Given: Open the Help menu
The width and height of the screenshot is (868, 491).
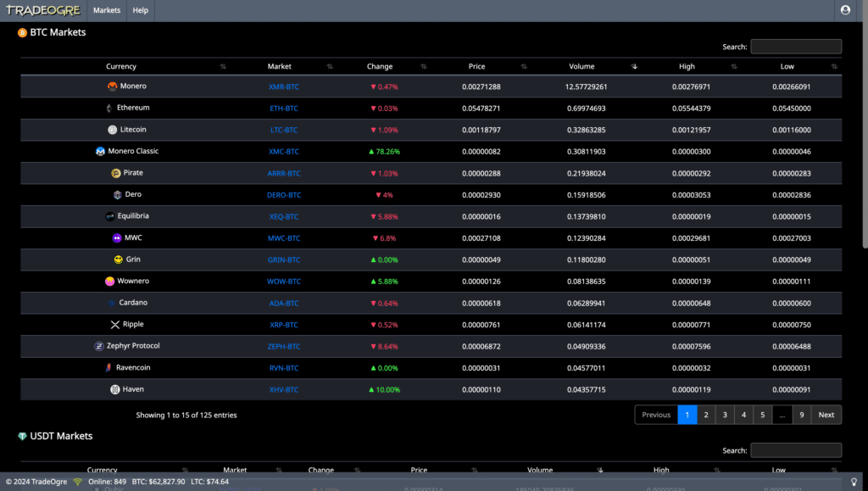Looking at the screenshot, I should click(141, 10).
